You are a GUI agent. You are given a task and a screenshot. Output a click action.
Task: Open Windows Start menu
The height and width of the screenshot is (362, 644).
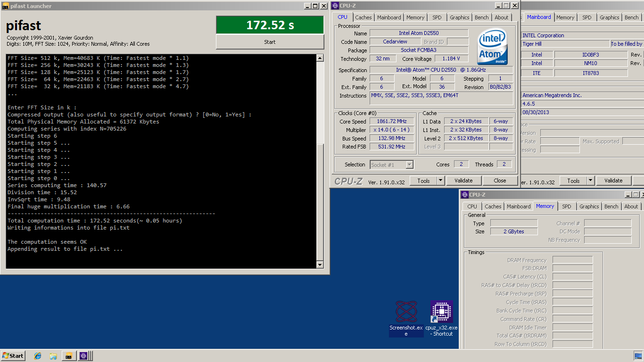coord(13,356)
